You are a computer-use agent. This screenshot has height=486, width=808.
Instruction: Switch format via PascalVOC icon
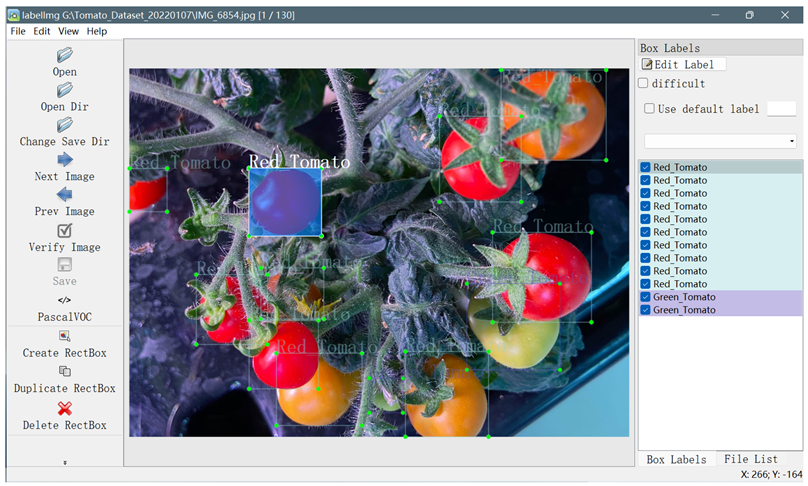tap(65, 300)
